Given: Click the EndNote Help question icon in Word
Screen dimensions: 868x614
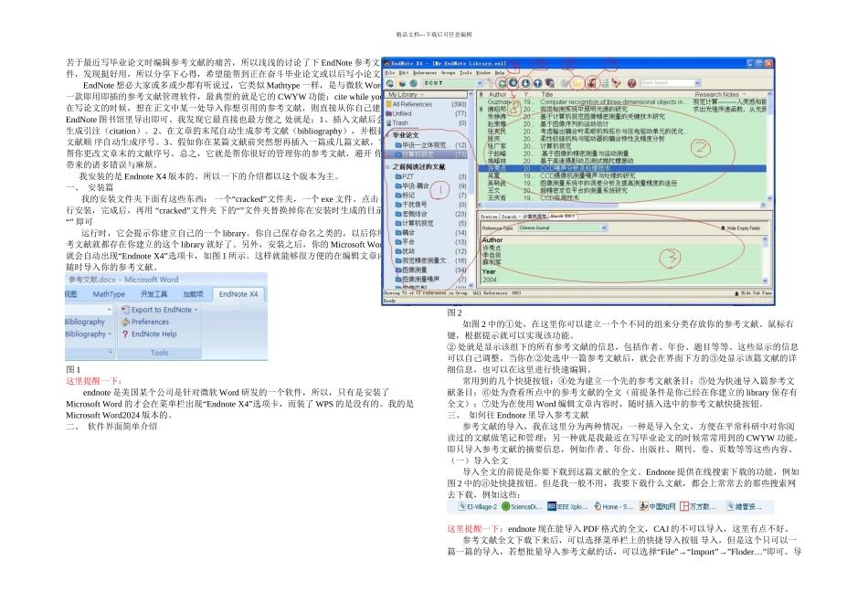Looking at the screenshot, I should [x=125, y=333].
